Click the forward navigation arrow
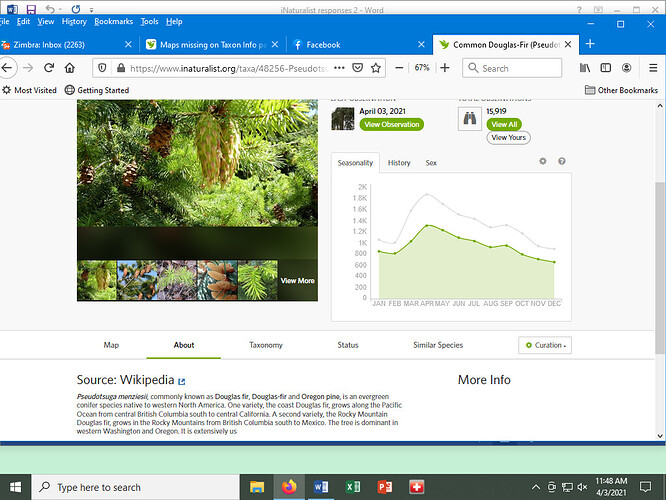Viewport: 666px width, 500px height. 28,68
